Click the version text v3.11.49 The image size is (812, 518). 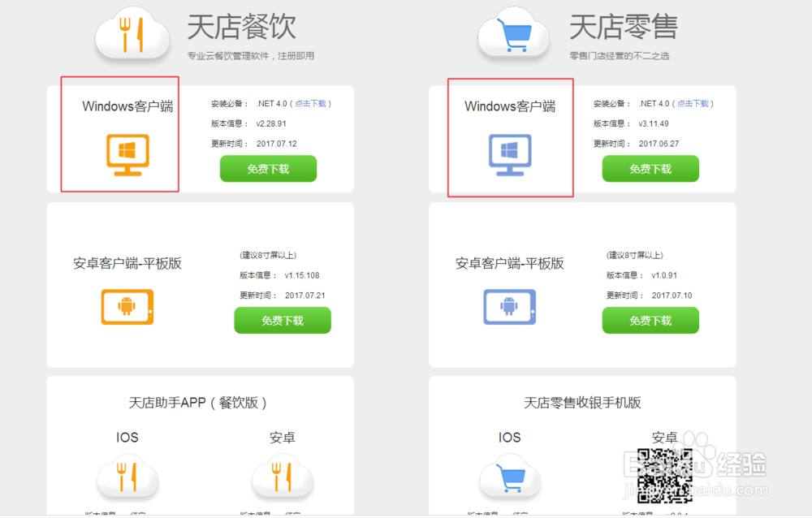[x=653, y=123]
